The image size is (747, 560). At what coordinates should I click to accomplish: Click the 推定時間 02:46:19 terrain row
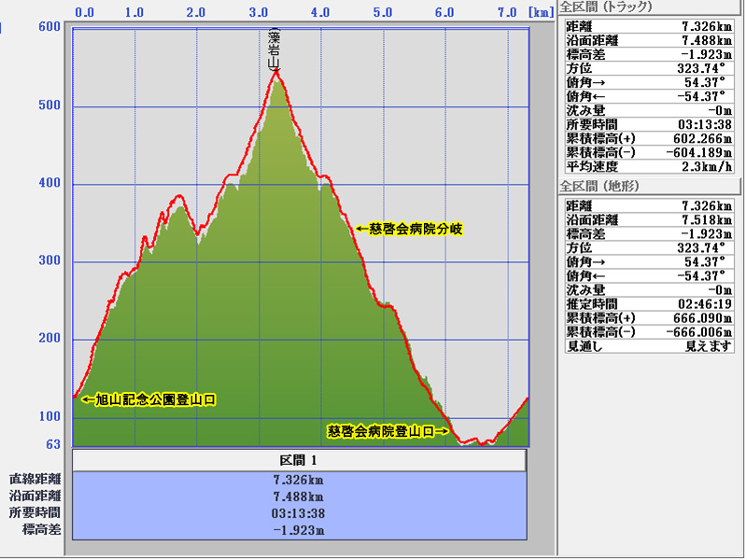[651, 303]
